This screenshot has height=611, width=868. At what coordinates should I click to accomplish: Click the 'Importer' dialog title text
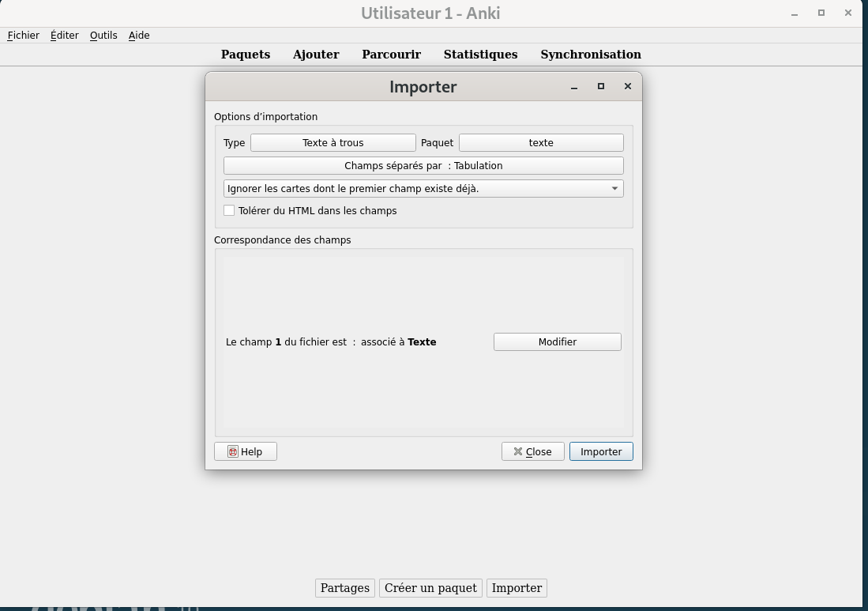pyautogui.click(x=423, y=86)
